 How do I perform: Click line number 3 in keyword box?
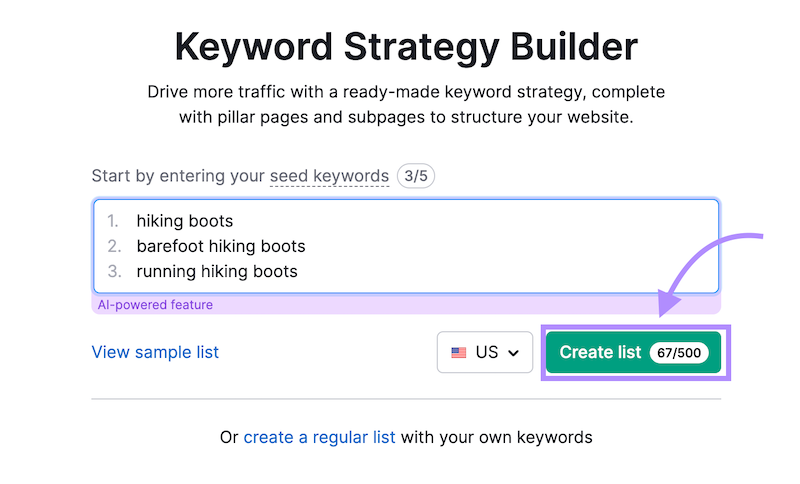click(x=114, y=271)
